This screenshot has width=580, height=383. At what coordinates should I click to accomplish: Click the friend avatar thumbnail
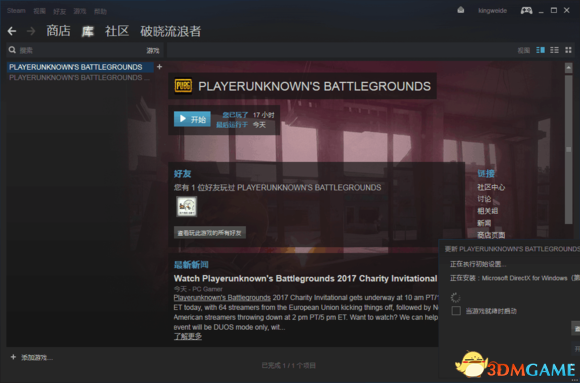pyautogui.click(x=187, y=206)
